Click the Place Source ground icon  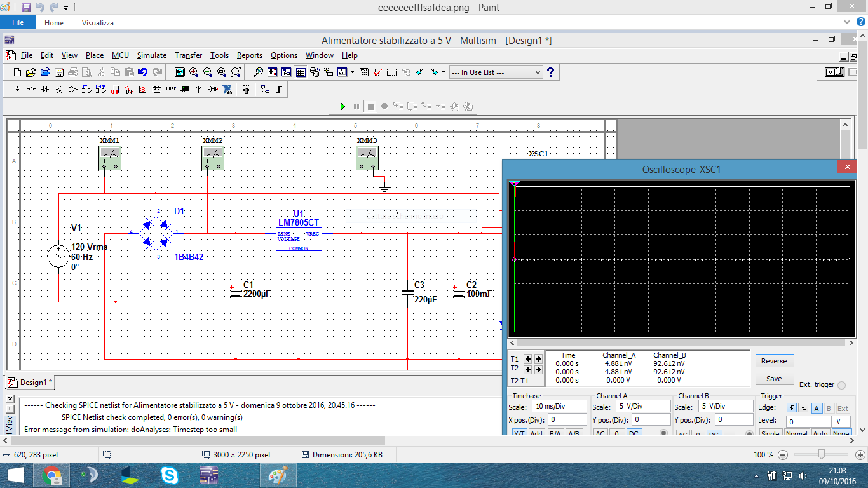(x=17, y=90)
